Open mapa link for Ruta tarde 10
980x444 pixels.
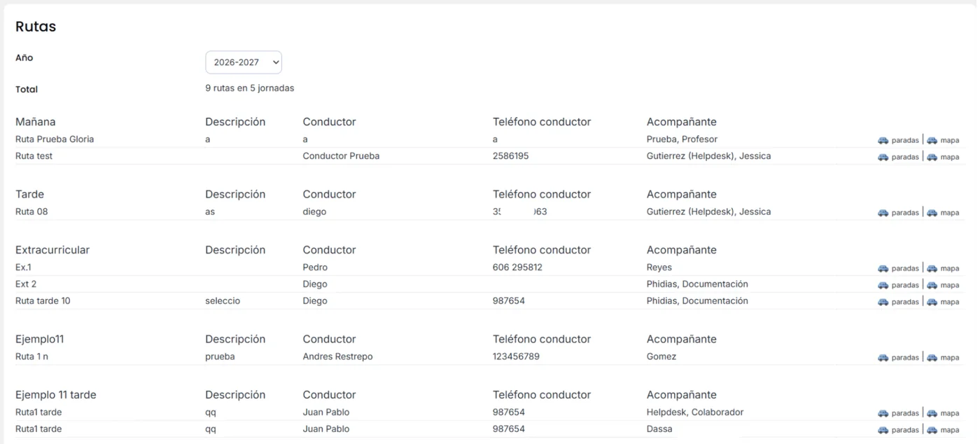[950, 302]
